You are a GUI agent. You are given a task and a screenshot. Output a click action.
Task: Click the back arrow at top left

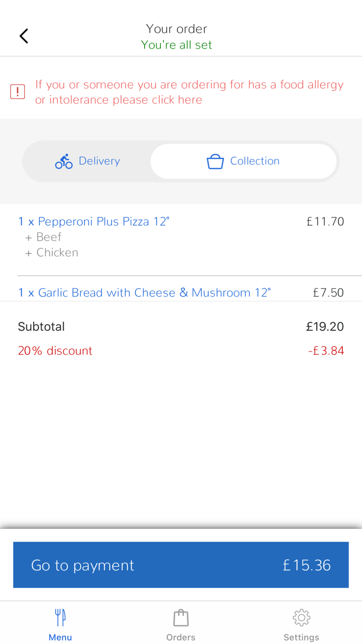[x=23, y=35]
